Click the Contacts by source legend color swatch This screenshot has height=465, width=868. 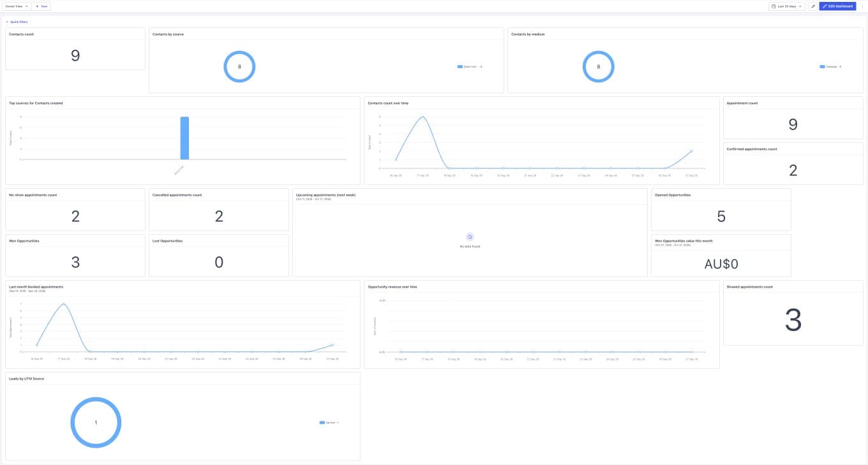tap(460, 66)
